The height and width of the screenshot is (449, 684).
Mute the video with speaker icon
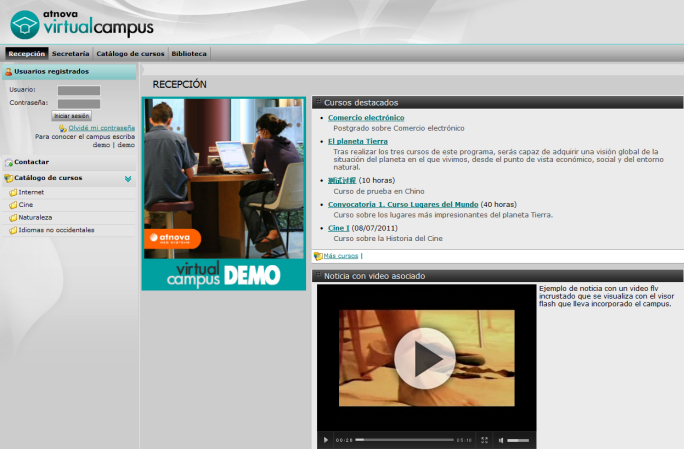click(x=501, y=440)
